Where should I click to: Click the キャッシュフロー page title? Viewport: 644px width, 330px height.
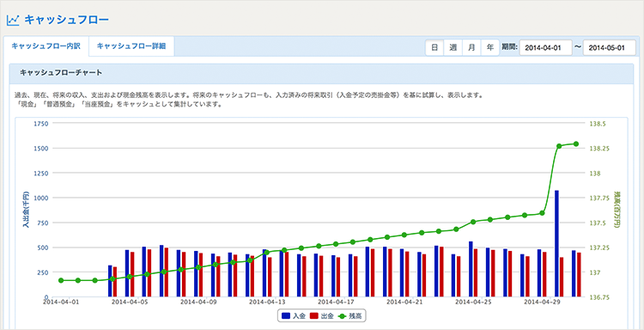click(66, 20)
